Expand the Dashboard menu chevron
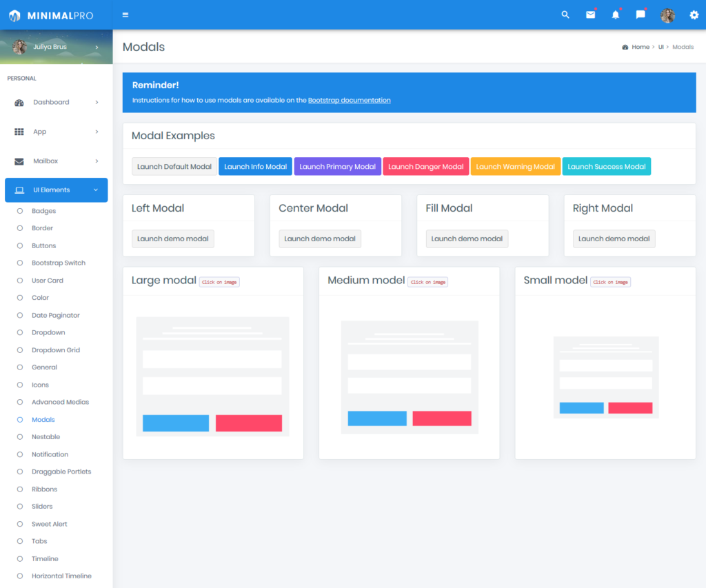This screenshot has height=588, width=706. [97, 102]
